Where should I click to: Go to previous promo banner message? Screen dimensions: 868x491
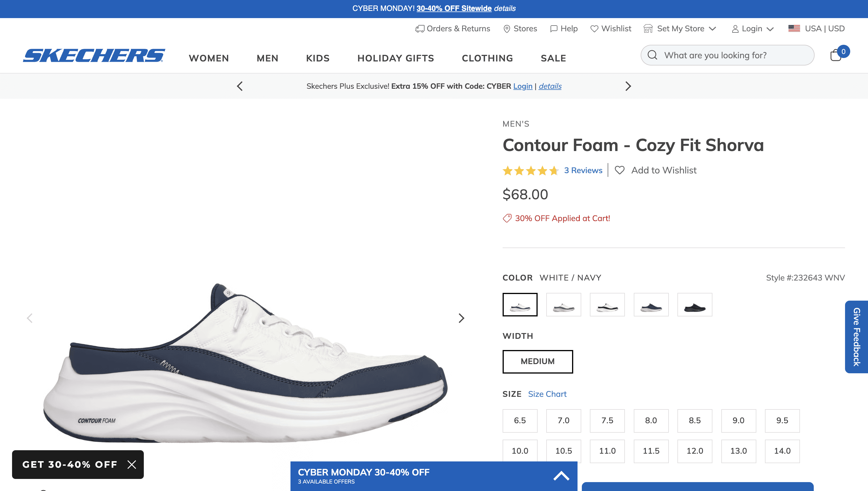click(240, 86)
